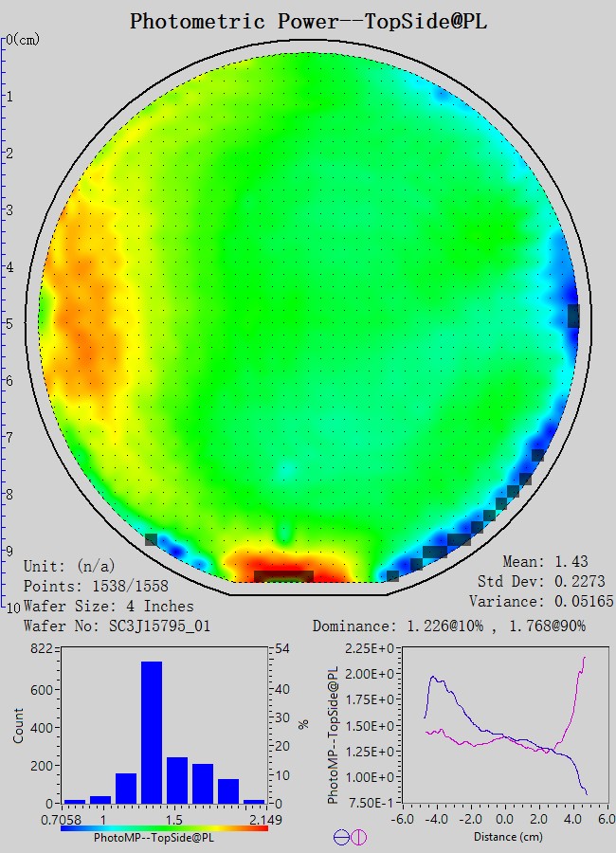Click the blue horizontal line scan icon
The height and width of the screenshot is (853, 616).
pos(341,837)
